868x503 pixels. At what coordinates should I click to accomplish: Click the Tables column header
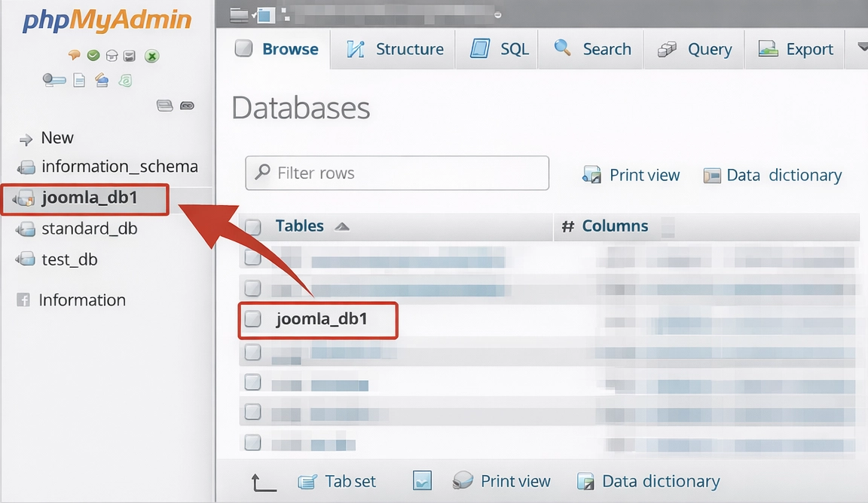(299, 226)
